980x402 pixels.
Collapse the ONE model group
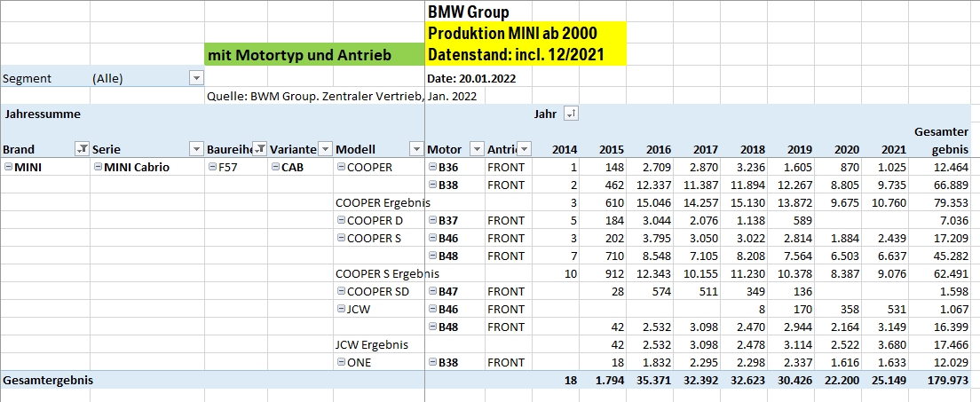[341, 363]
